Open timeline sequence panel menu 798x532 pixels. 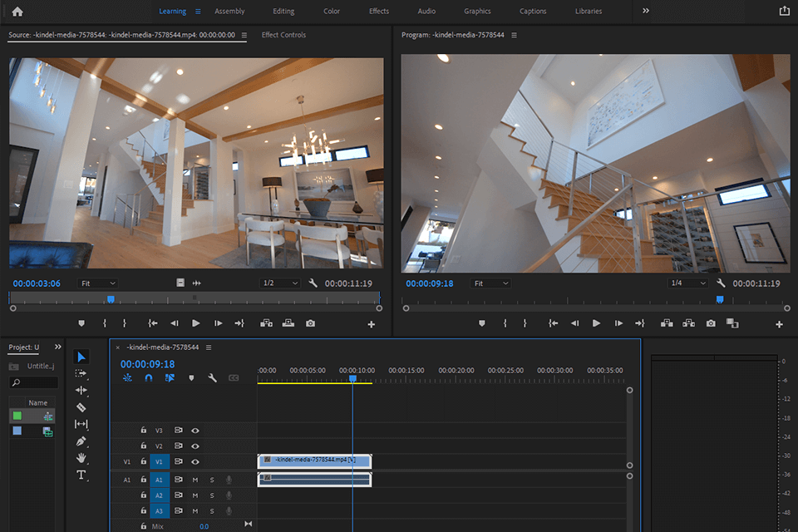[209, 347]
